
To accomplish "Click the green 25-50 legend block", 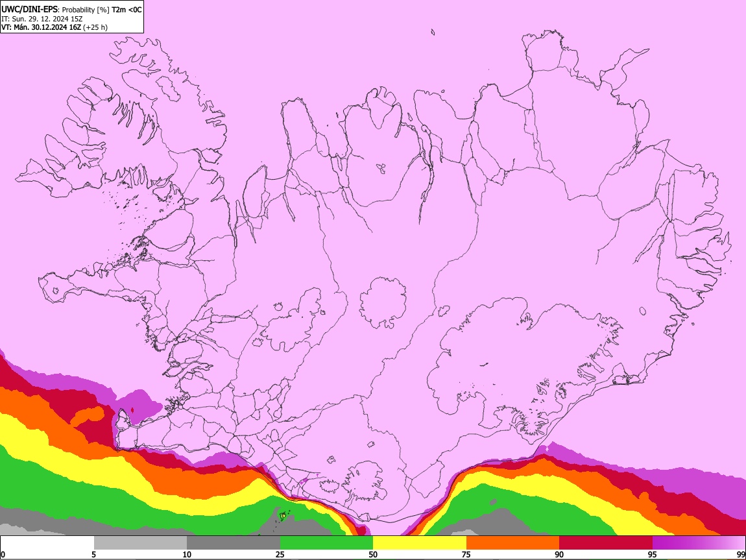I will pos(326,543).
